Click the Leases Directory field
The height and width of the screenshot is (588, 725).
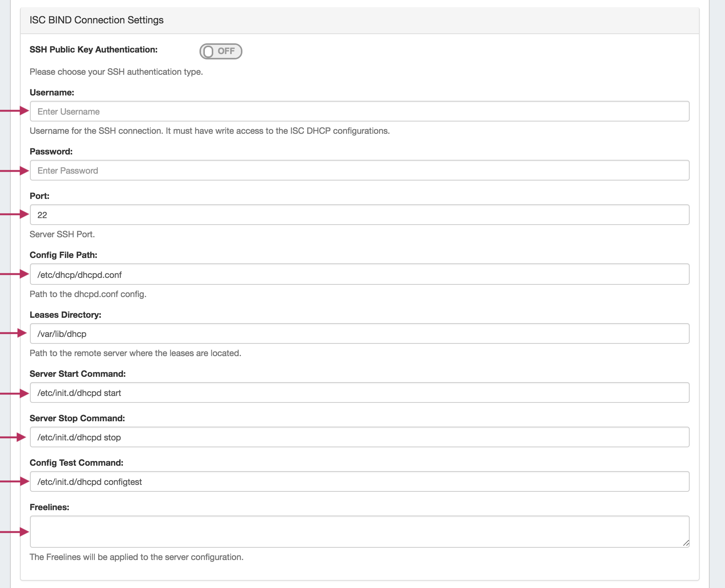pos(359,334)
